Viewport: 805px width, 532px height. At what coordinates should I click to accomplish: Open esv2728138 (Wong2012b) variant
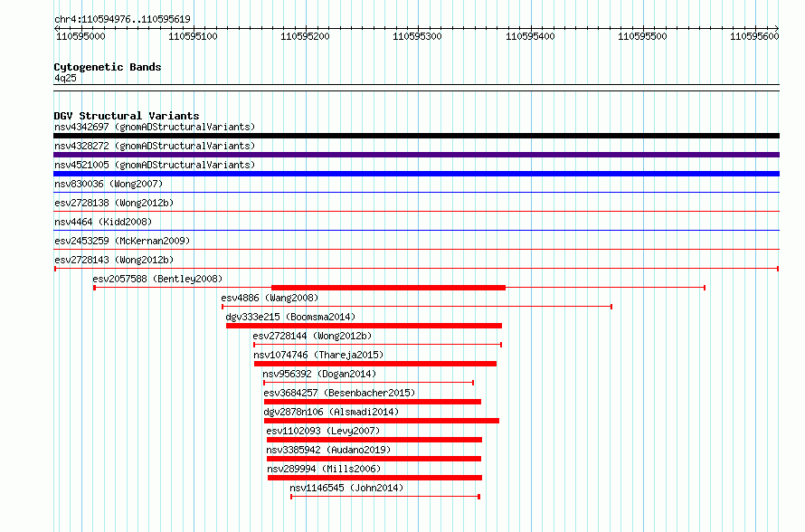click(x=114, y=203)
